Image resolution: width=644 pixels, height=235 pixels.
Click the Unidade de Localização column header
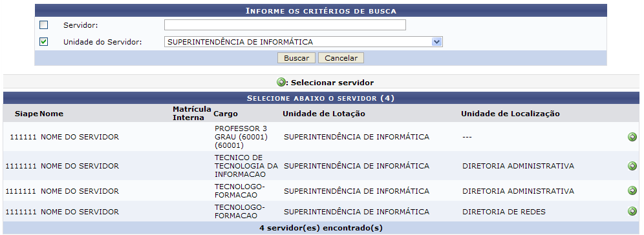click(510, 114)
